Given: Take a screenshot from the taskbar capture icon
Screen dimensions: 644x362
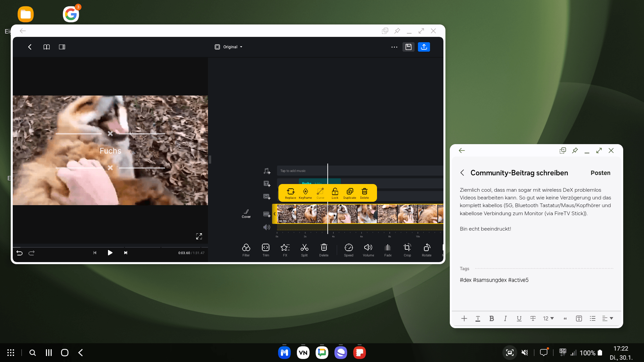Looking at the screenshot, I should pyautogui.click(x=510, y=353).
